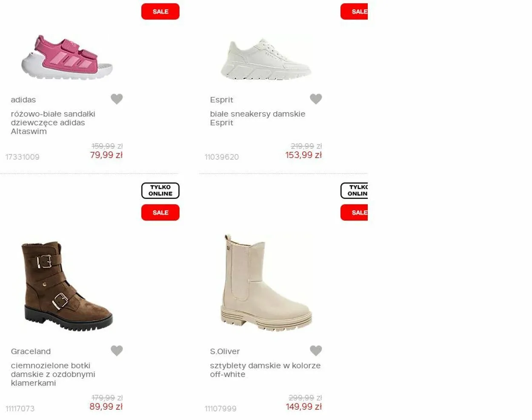The height and width of the screenshot is (420, 532).
Task: Select the Graceland brand label
Action: coord(31,352)
